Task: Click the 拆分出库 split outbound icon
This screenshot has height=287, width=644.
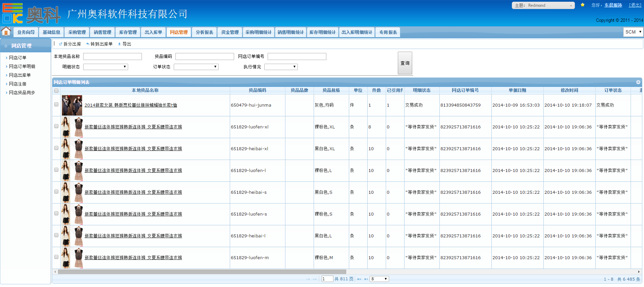Action: [x=61, y=44]
